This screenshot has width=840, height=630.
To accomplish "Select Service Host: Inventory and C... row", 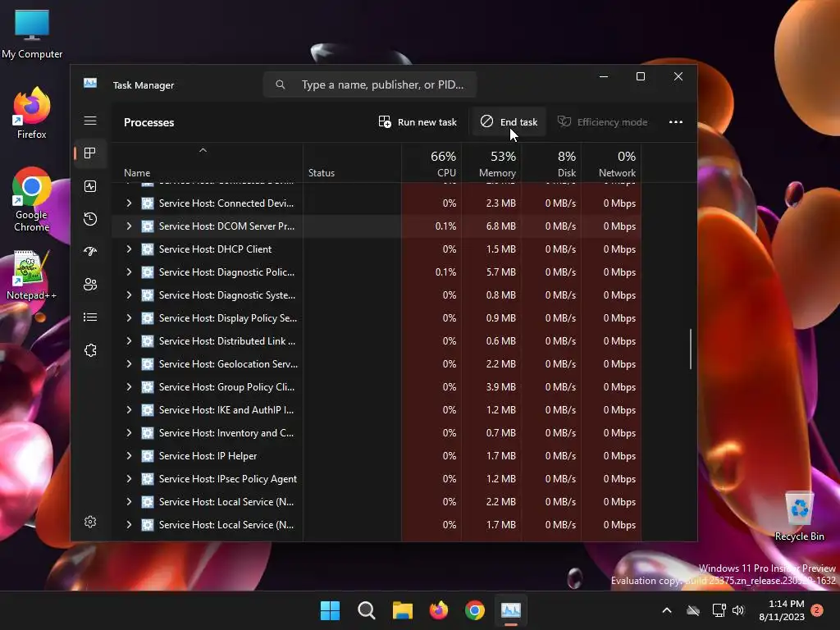I will [376, 433].
